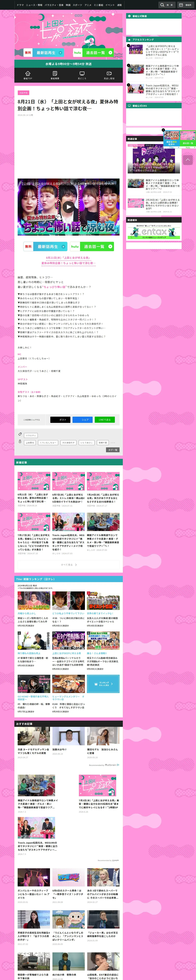Open the アニメ menu item
The image size is (196, 980).
click(x=88, y=5)
